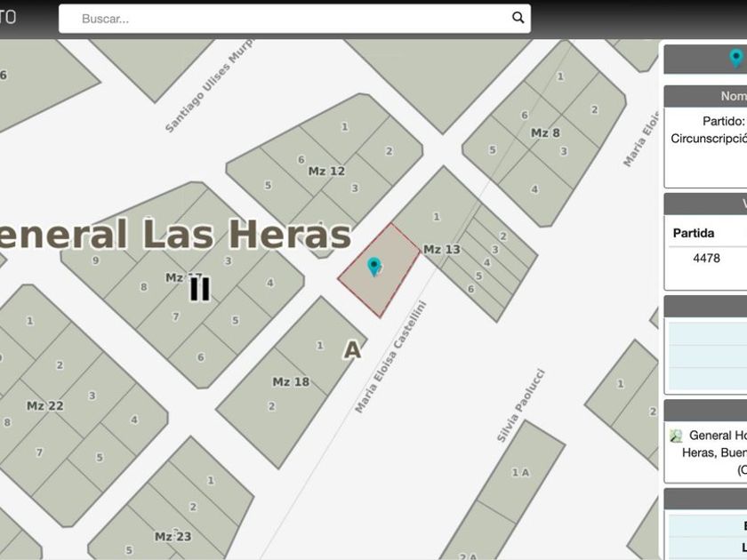747x560 pixels.
Task: Click the Partido field label in the side panel
Action: pos(723,121)
